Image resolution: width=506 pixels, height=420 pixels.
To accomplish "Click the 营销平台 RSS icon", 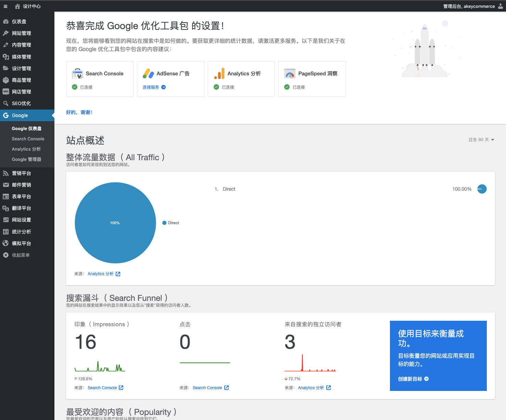I will coord(6,173).
